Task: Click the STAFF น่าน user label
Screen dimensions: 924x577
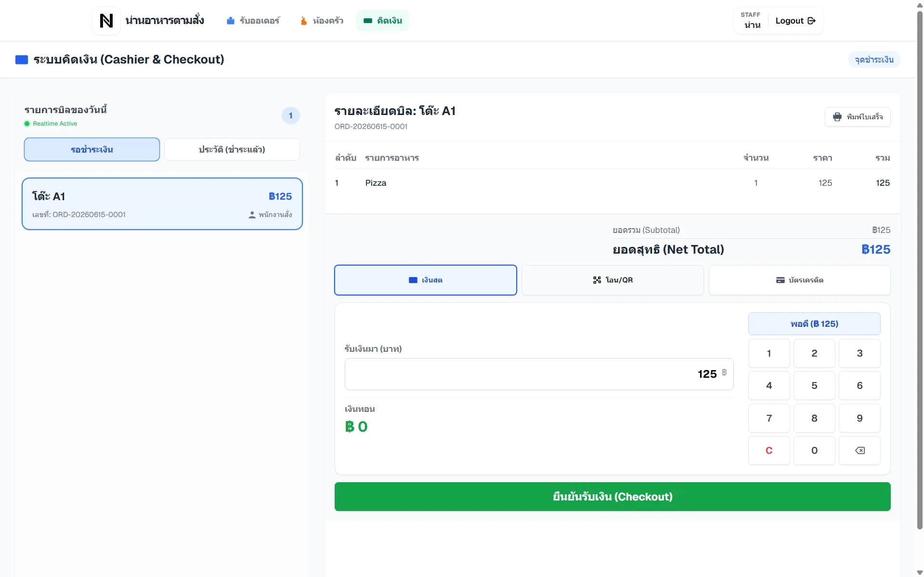Action: tap(752, 21)
